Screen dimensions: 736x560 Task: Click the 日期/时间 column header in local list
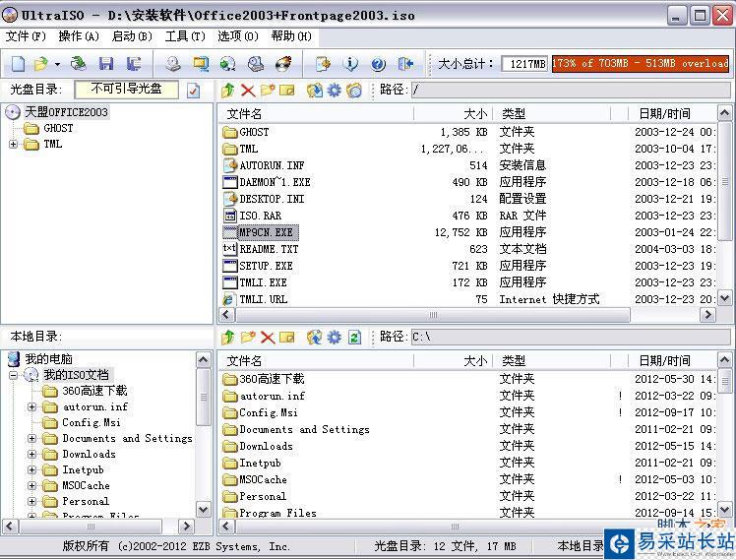(x=672, y=361)
